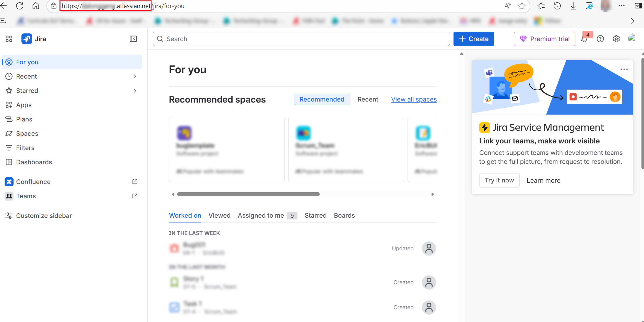Open the notifications bell icon
The height and width of the screenshot is (322, 644).
(585, 39)
